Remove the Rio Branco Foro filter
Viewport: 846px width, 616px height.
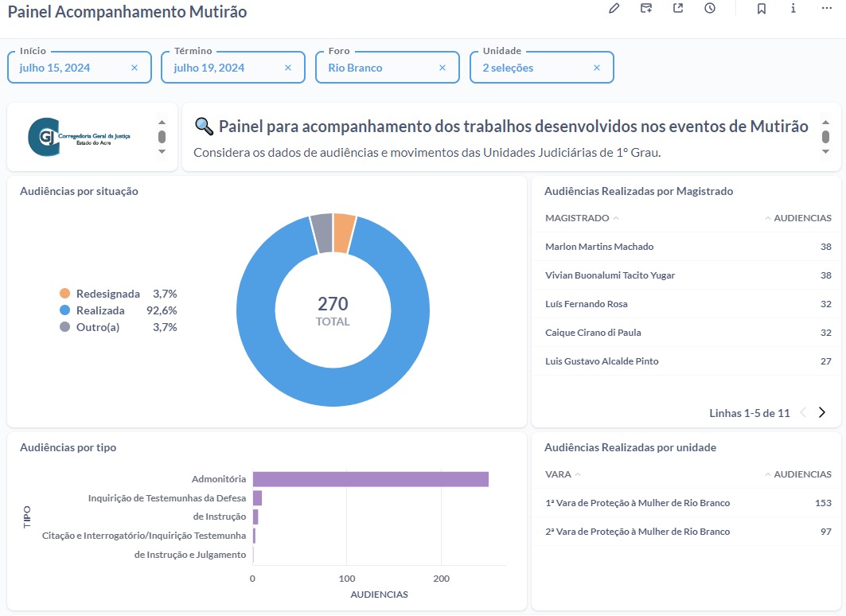click(442, 68)
